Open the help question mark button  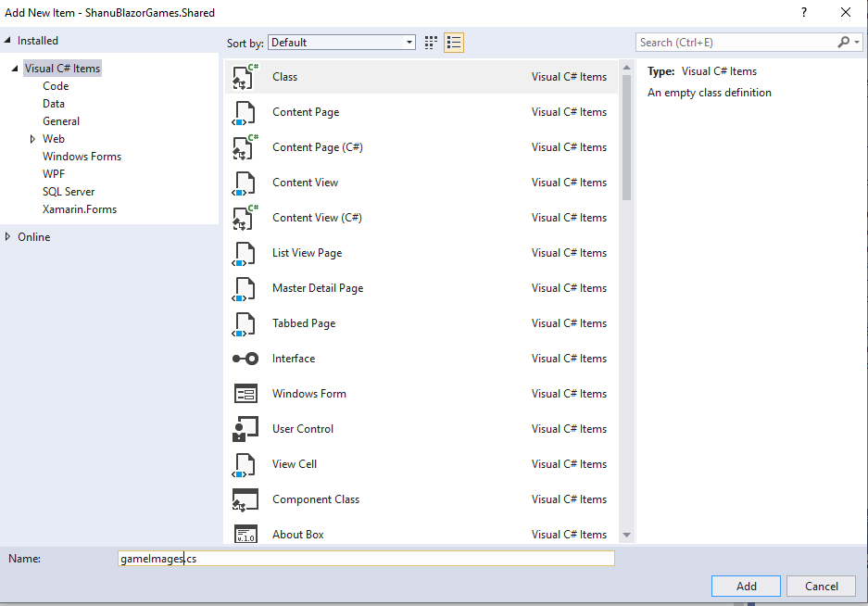(804, 12)
